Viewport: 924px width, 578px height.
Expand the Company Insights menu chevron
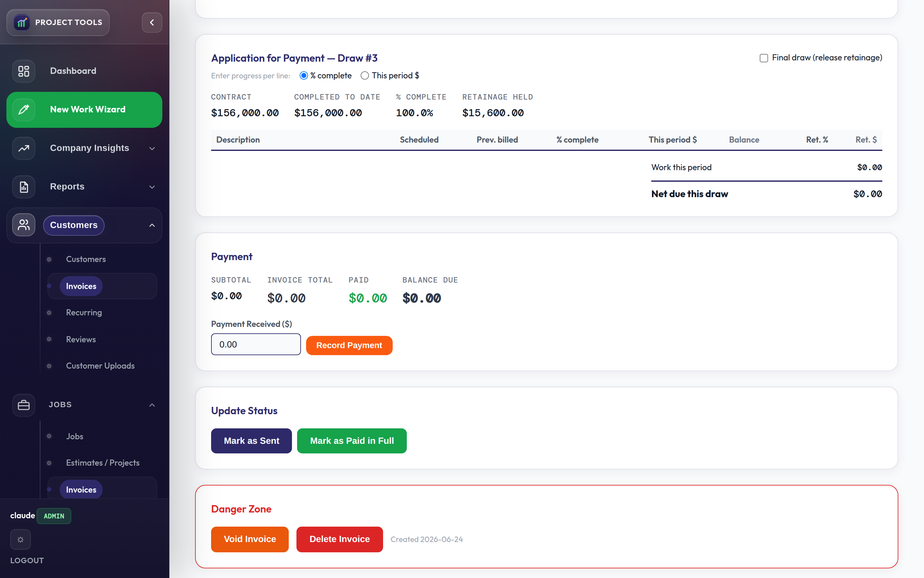coord(152,148)
